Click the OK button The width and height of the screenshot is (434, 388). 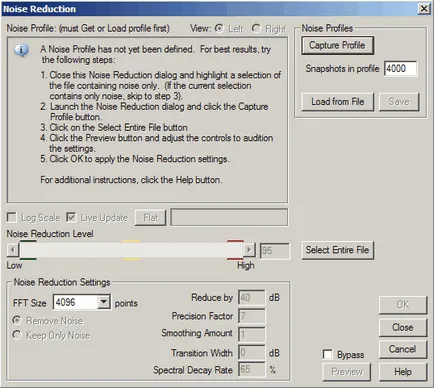point(403,305)
